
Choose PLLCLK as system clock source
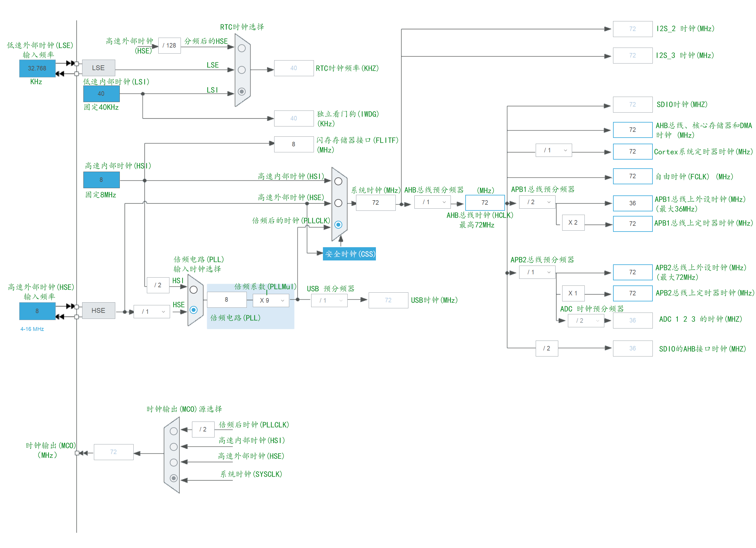pos(338,225)
